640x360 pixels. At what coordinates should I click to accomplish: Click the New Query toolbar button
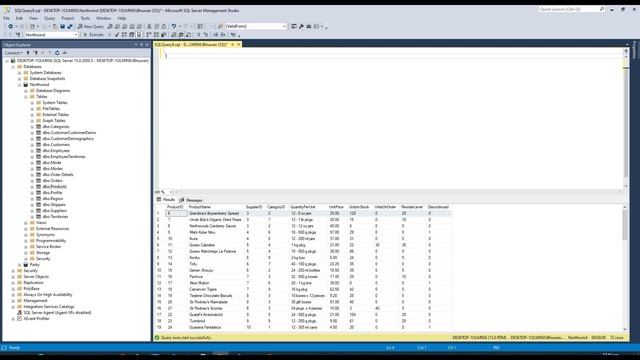pos(91,26)
